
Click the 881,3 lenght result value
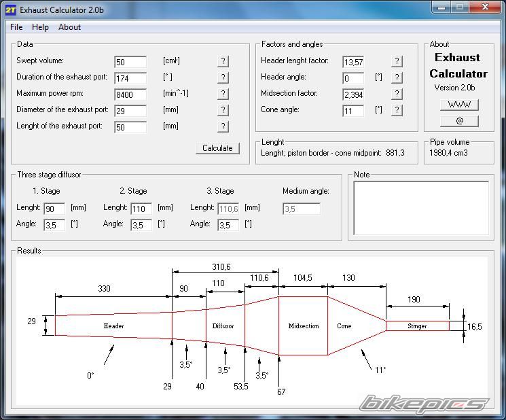(x=395, y=153)
